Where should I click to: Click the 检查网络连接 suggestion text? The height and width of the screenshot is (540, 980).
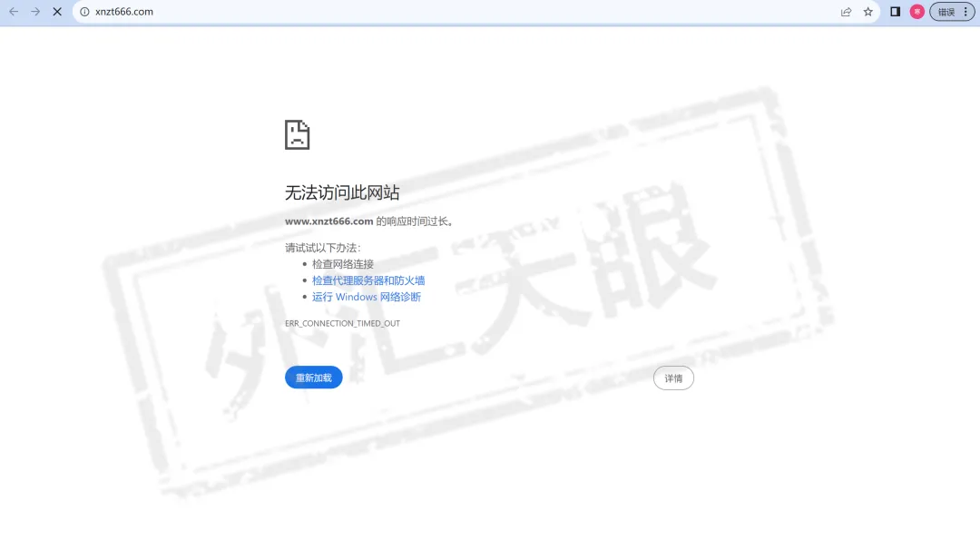click(x=343, y=264)
